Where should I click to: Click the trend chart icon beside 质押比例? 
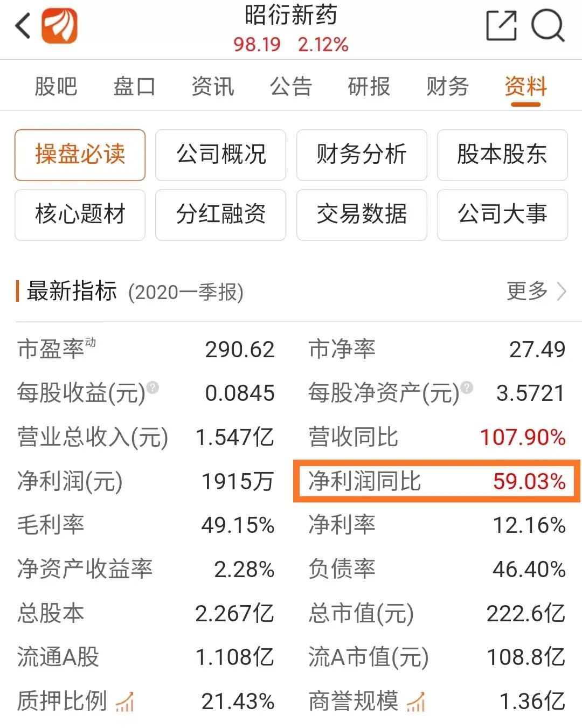pyautogui.click(x=125, y=702)
